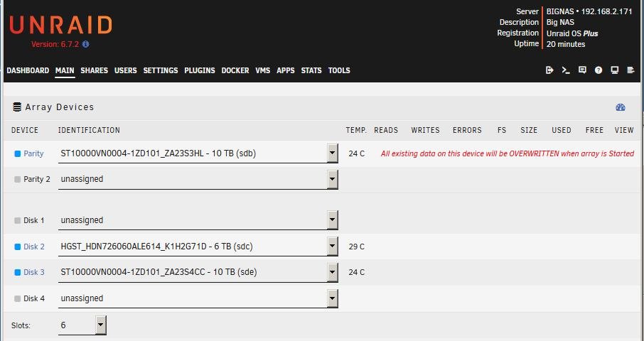Click the VIEW column header
This screenshot has height=341, width=644.
coord(624,130)
